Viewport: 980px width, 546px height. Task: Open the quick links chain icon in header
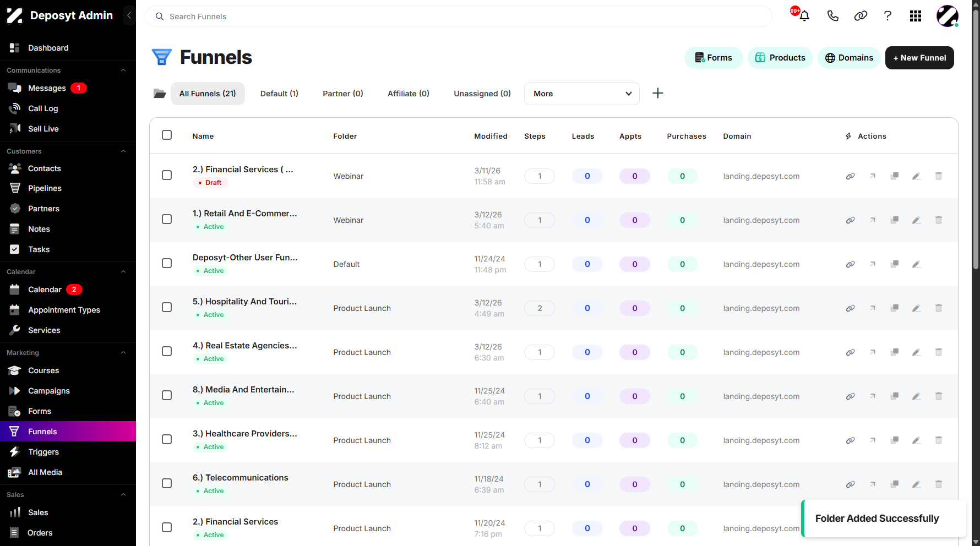[x=861, y=16]
